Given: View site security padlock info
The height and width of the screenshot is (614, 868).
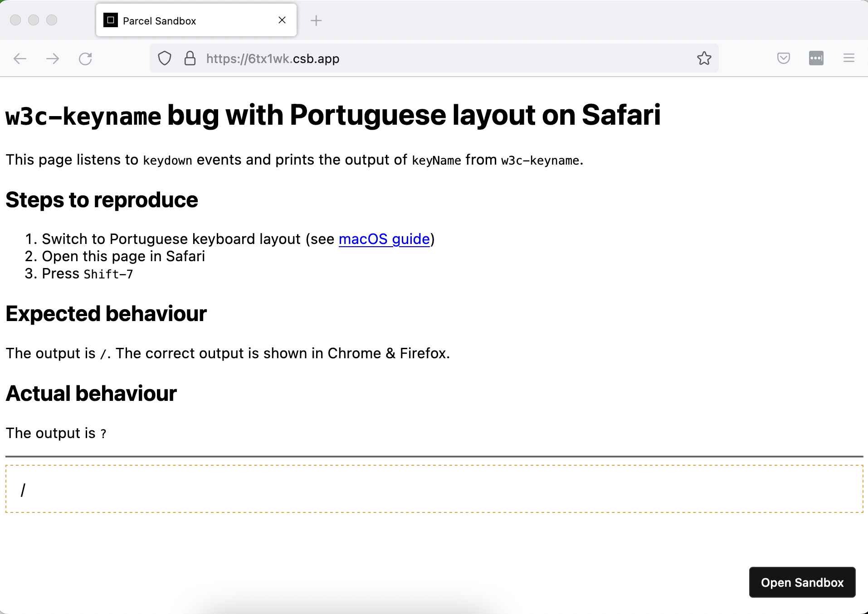Looking at the screenshot, I should tap(190, 58).
